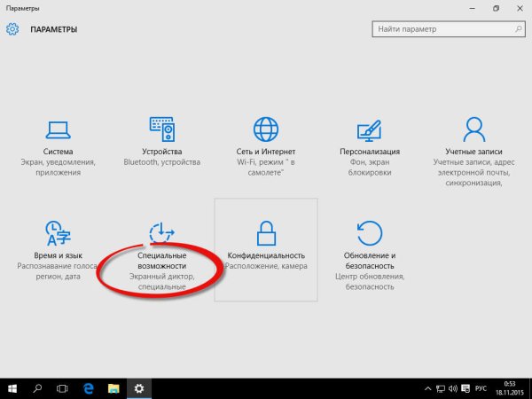Click the Время и язык label

(x=58, y=255)
